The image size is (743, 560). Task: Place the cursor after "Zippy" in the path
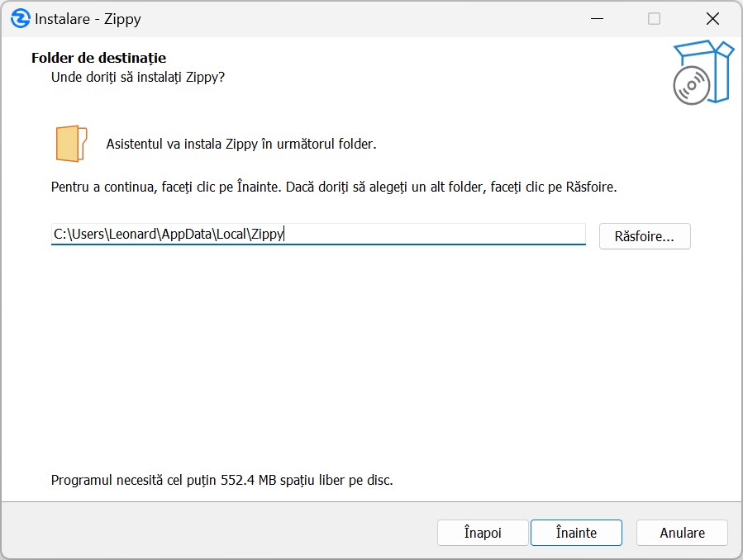click(x=284, y=235)
